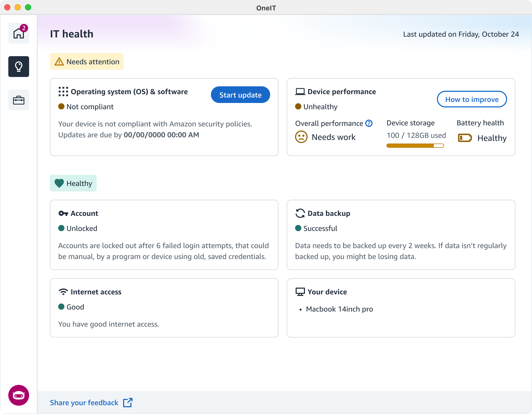The width and height of the screenshot is (532, 414).
Task: Click the sad face Needs work icon
Action: click(x=301, y=137)
